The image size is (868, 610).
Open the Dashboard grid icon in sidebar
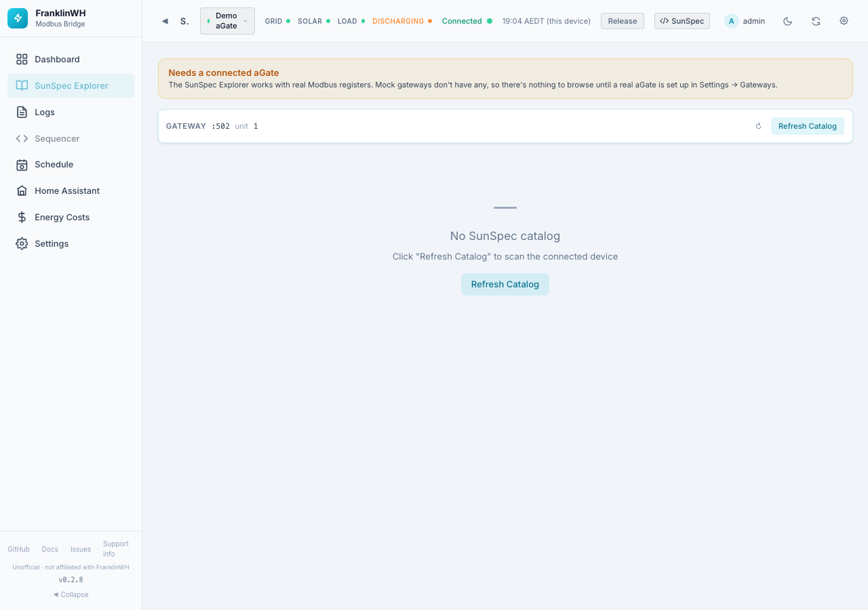click(x=22, y=60)
